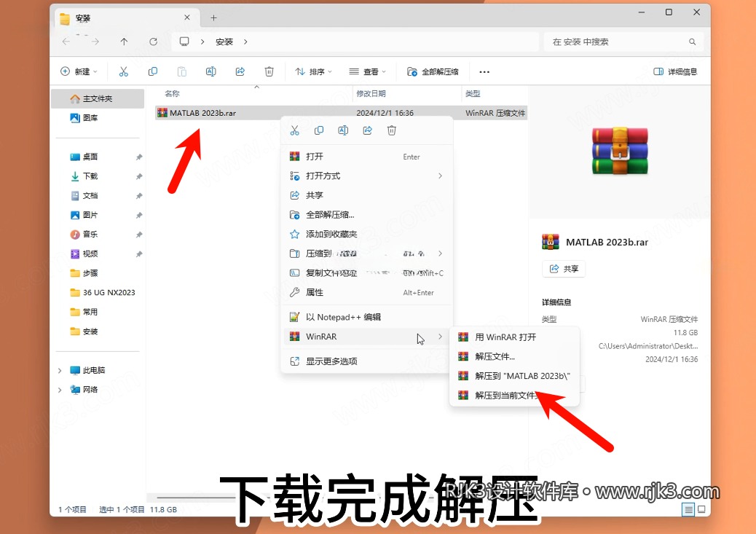Choose 以 Notepad++ 编辑
756x534 pixels.
366,317
